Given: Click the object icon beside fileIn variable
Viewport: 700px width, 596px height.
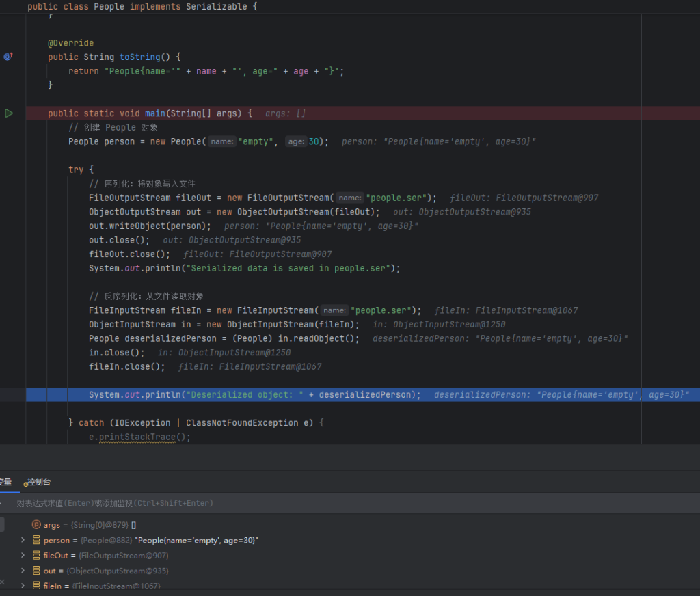Looking at the screenshot, I should (36, 585).
